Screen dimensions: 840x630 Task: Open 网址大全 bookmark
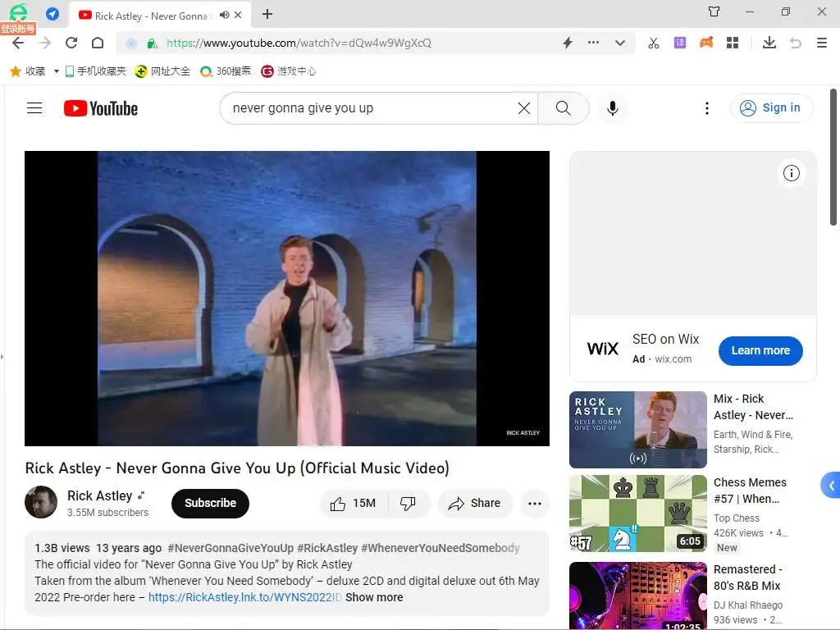[163, 71]
